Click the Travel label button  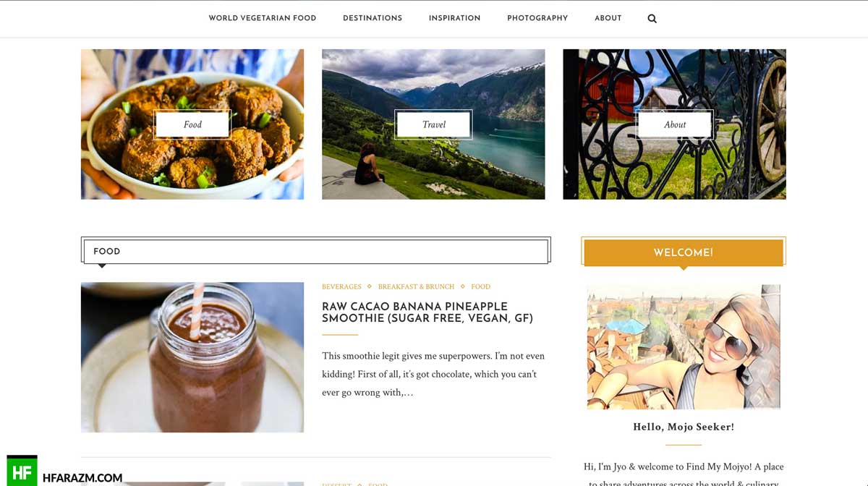(433, 124)
